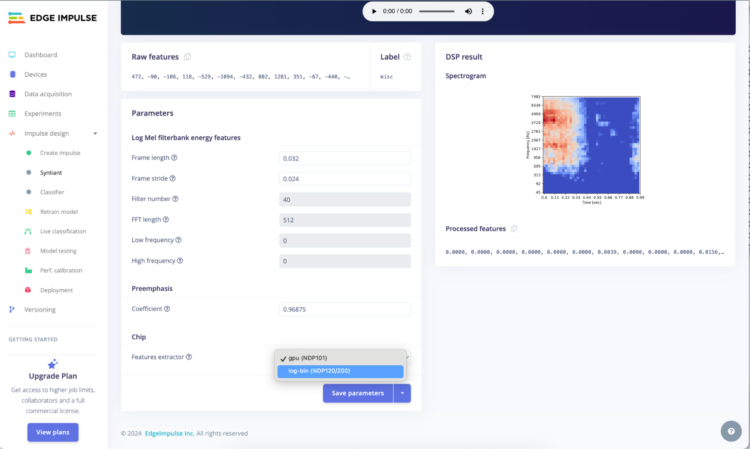This screenshot has width=750, height=449.
Task: Copy processed features icon
Action: point(514,229)
